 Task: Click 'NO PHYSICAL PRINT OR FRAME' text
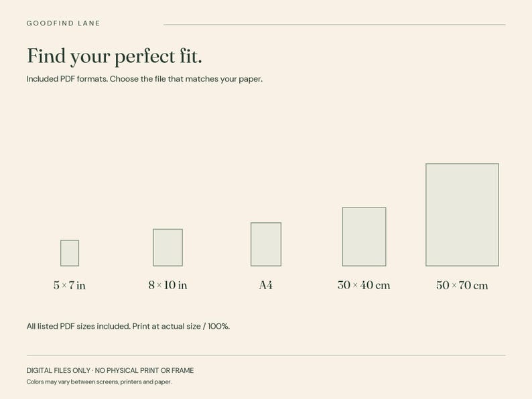[x=145, y=370]
